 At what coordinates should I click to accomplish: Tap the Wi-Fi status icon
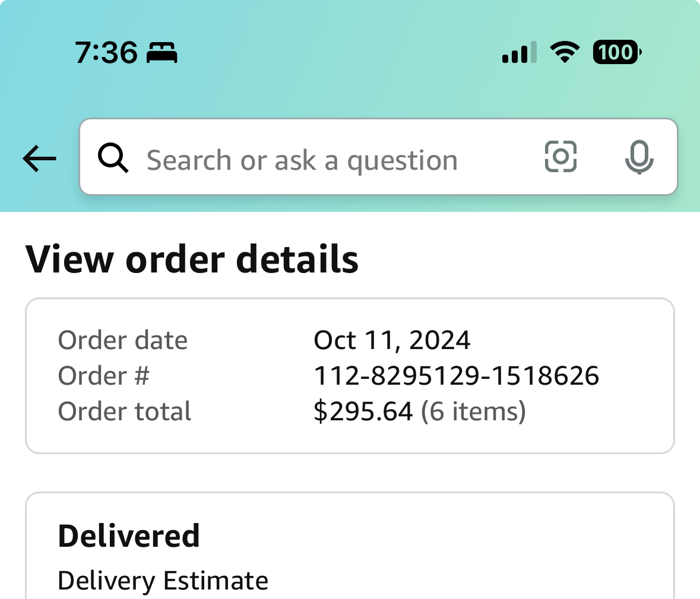pyautogui.click(x=565, y=52)
